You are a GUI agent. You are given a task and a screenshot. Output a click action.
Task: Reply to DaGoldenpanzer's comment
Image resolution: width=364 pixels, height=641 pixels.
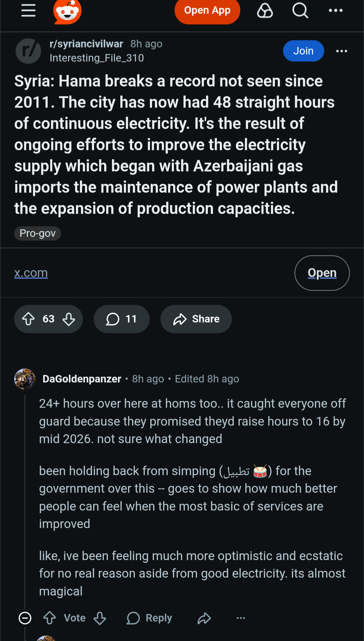tap(149, 618)
